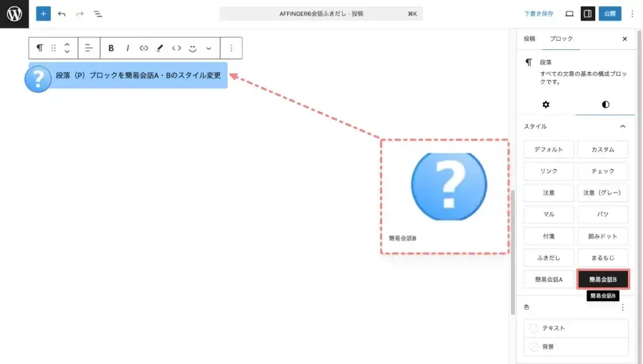Click the paragraph block text in editor

pos(138,76)
